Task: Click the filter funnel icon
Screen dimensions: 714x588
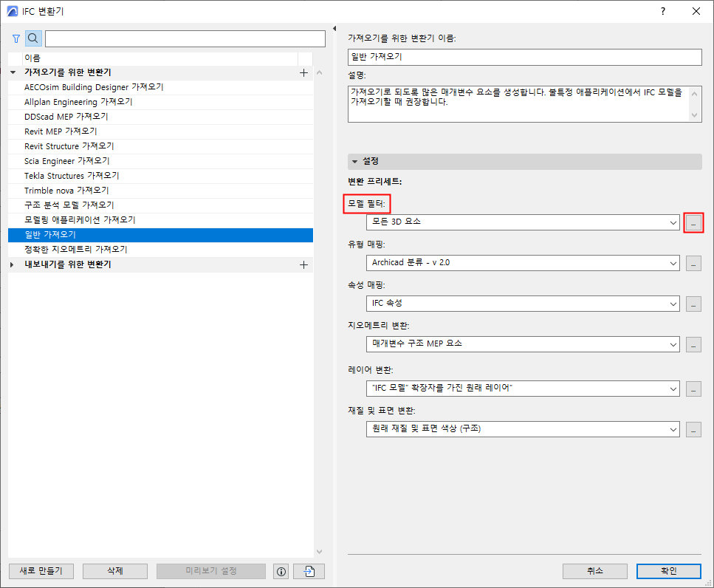Action: pyautogui.click(x=16, y=38)
